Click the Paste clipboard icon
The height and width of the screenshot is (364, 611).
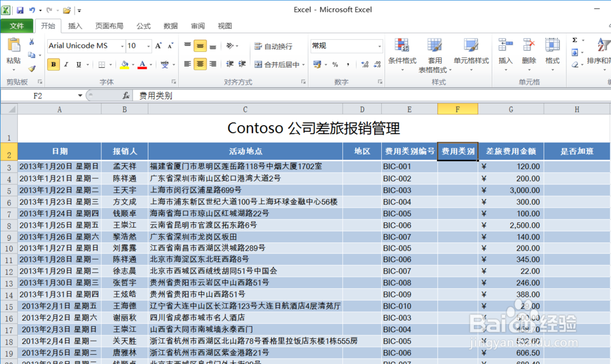(13, 46)
